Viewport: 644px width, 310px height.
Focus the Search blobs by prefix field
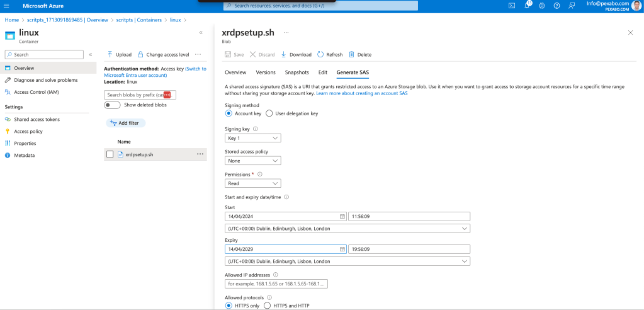click(140, 95)
